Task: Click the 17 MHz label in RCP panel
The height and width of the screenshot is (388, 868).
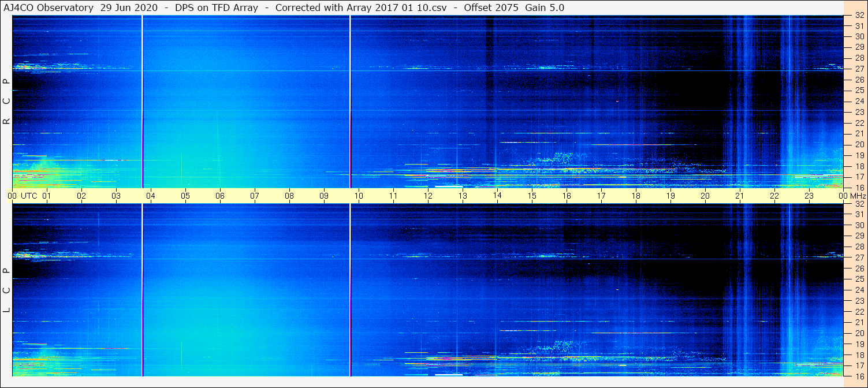Action: [859, 177]
